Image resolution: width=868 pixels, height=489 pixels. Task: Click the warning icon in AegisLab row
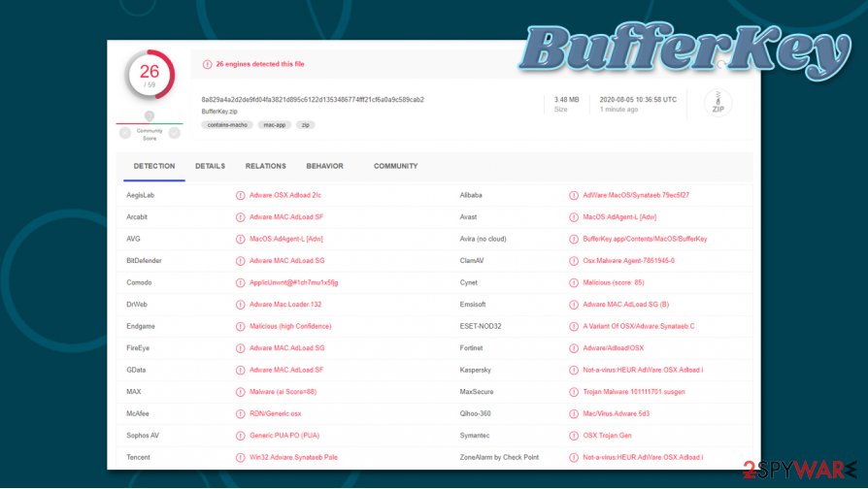pos(240,195)
